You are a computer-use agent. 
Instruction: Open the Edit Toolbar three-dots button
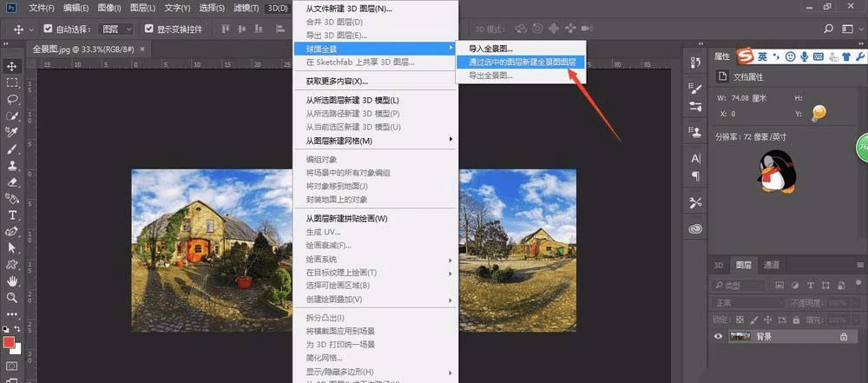[x=11, y=314]
